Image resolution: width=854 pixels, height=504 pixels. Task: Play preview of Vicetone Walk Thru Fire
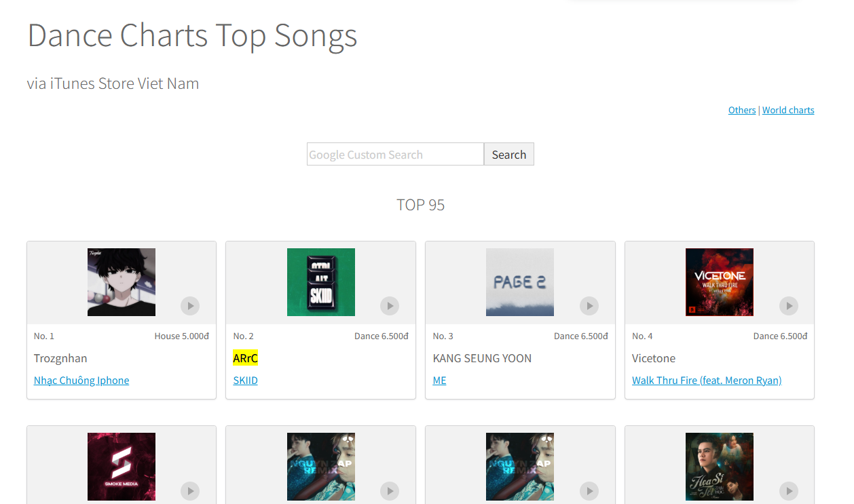click(789, 306)
